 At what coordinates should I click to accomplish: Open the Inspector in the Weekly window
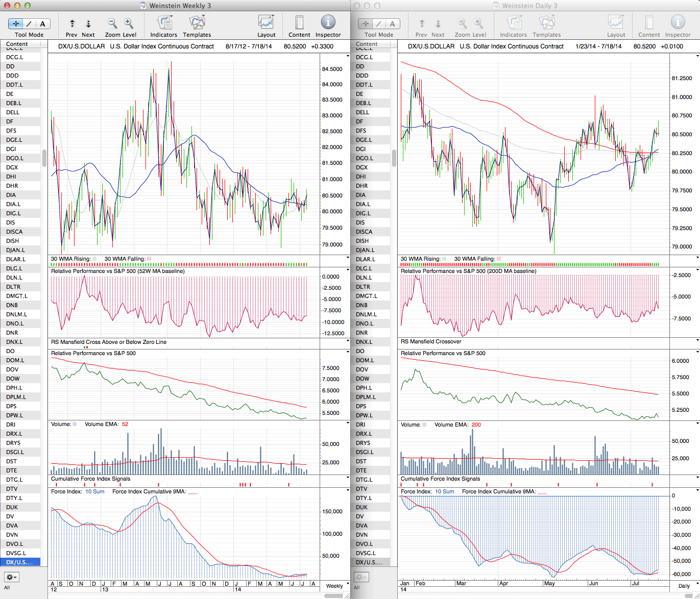pyautogui.click(x=328, y=23)
